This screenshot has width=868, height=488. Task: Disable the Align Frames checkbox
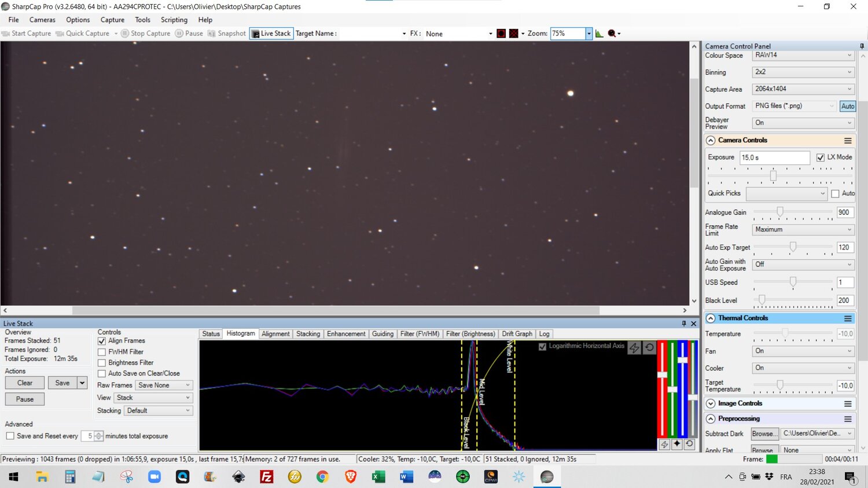(102, 341)
